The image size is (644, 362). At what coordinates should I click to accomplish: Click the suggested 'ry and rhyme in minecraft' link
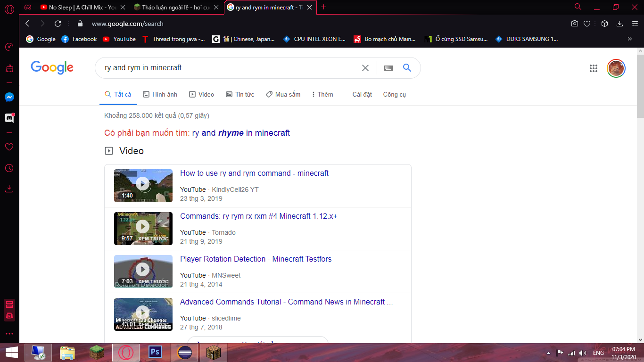(x=241, y=133)
